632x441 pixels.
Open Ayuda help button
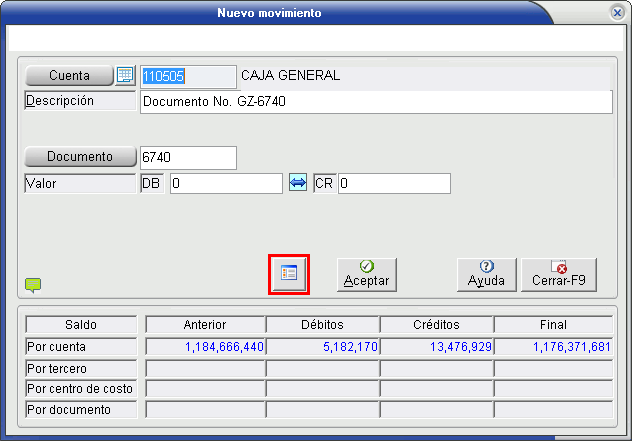tap(486, 273)
